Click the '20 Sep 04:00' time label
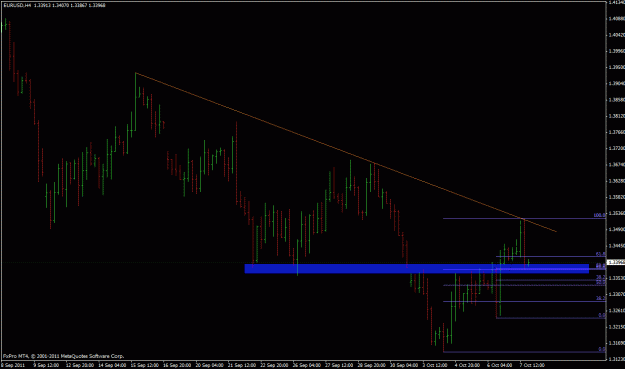Screen dimensions: 625x369 (210, 365)
